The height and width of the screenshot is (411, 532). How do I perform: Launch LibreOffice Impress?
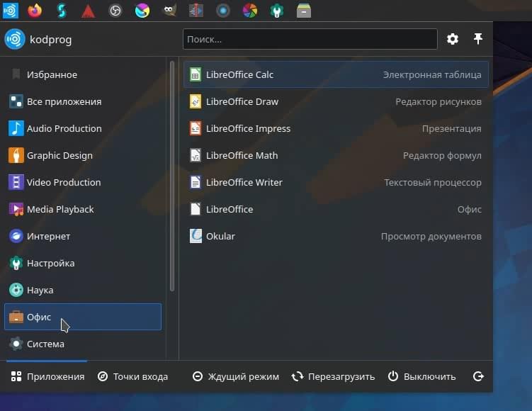[x=336, y=128]
